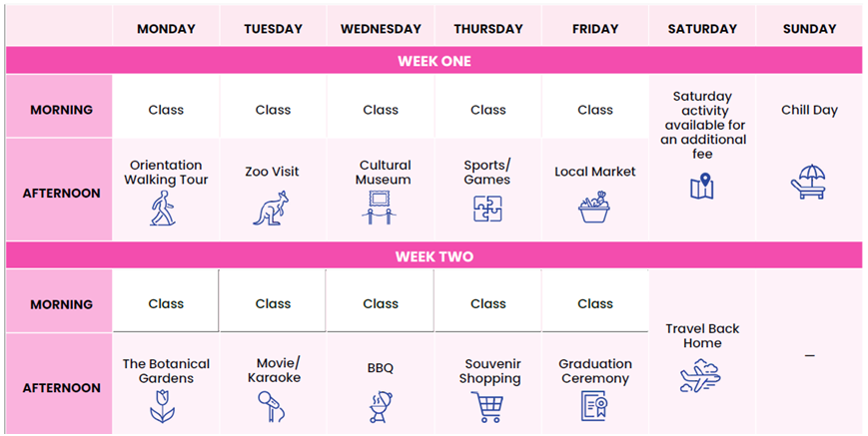Screen dimensions: 868x436
Task: Select the puzzle pieces Sports/Games icon
Action: pos(487,209)
